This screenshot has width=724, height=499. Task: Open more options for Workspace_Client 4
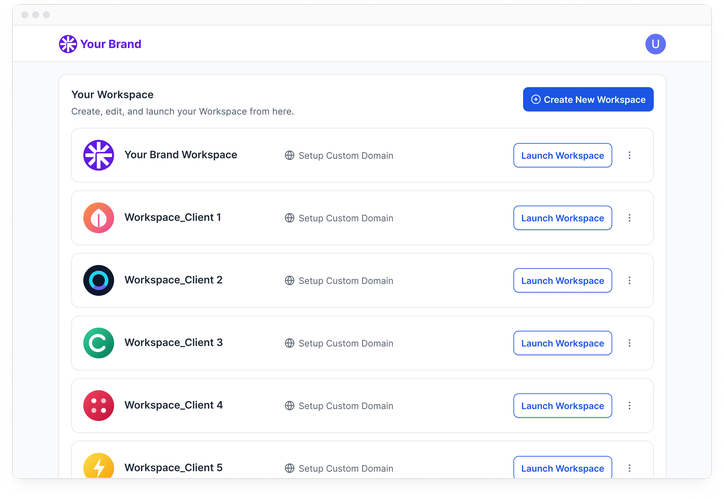[629, 406]
